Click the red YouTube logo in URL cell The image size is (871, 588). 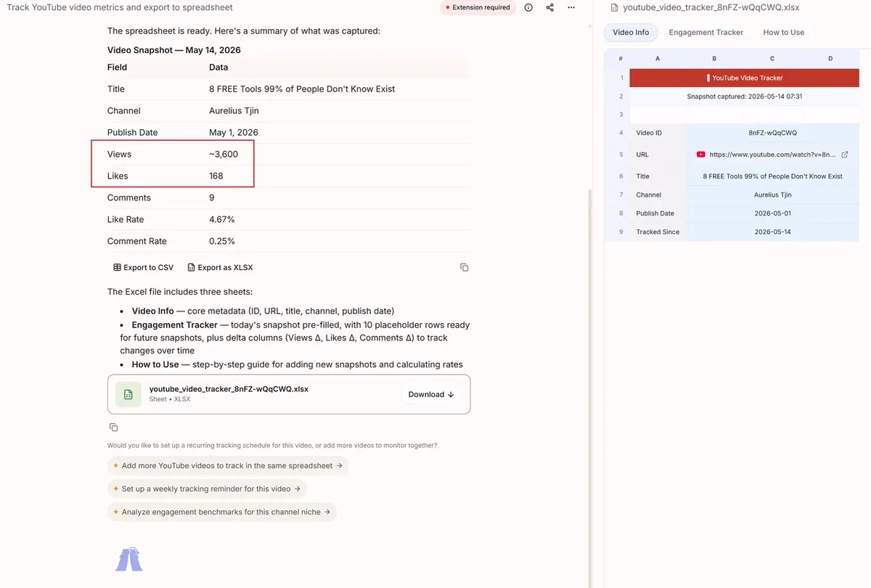click(x=700, y=155)
